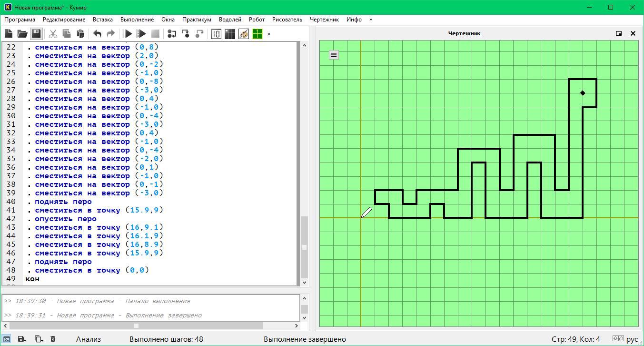Click the scissors cut icon
This screenshot has width=644, height=346.
pyautogui.click(x=53, y=34)
